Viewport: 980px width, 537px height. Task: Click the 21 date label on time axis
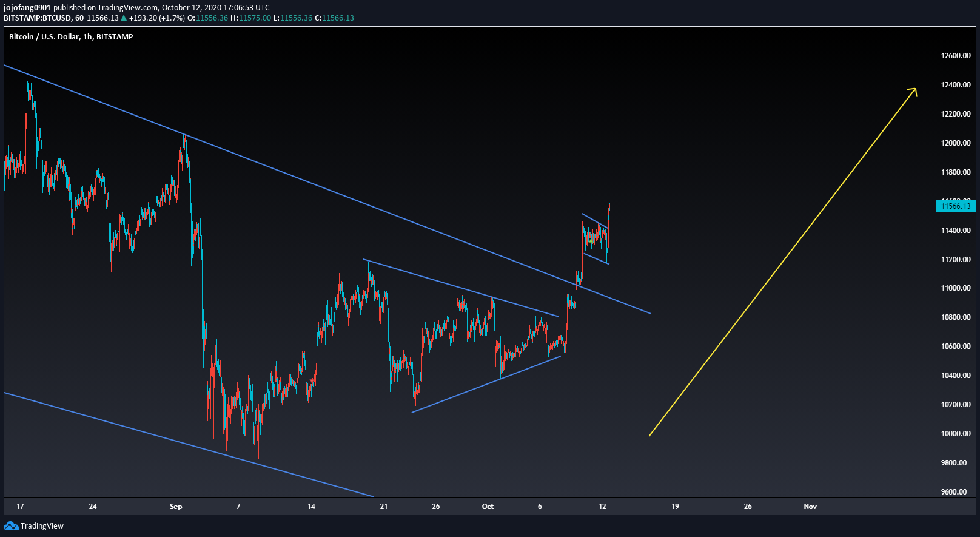pyautogui.click(x=384, y=507)
